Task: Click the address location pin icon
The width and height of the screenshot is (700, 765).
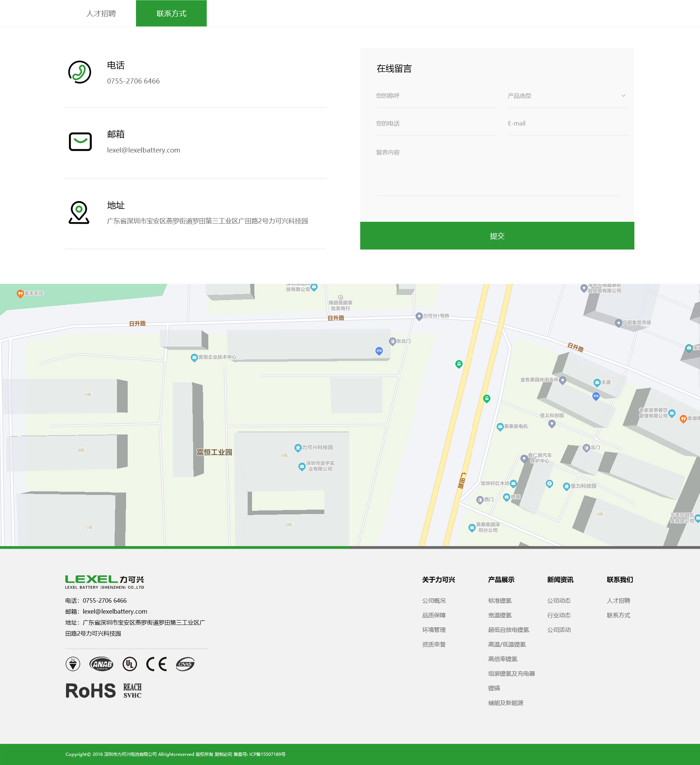Action: click(x=79, y=212)
